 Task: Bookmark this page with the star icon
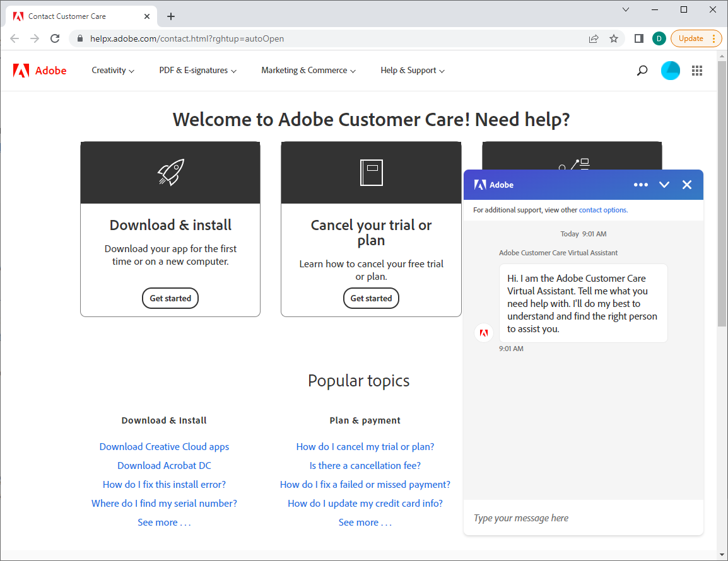(x=613, y=38)
